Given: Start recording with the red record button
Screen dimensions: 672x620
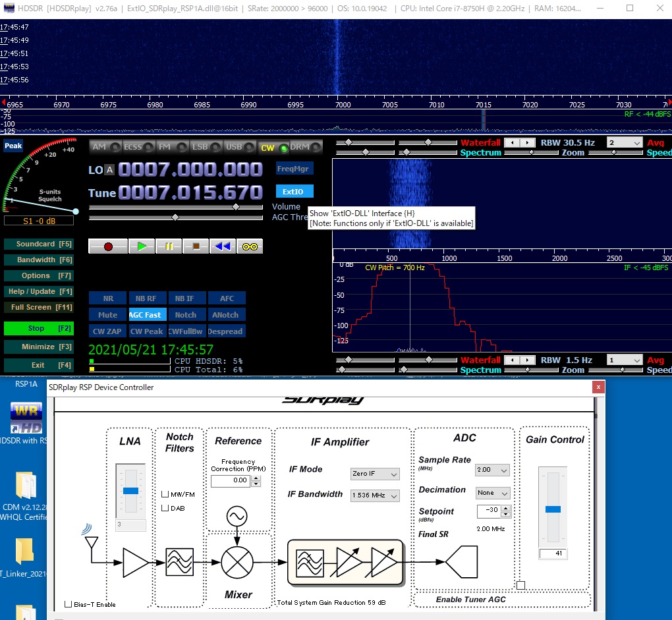Looking at the screenshot, I should [x=108, y=246].
